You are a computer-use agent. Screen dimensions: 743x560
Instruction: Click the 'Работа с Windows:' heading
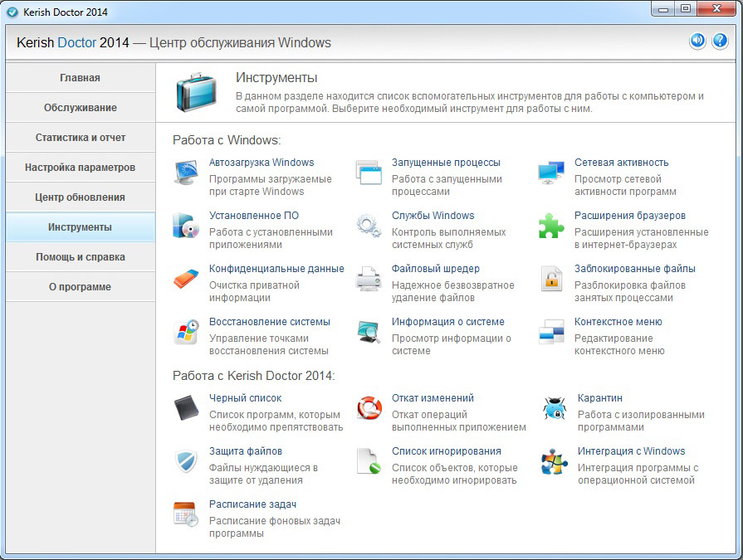click(x=227, y=140)
